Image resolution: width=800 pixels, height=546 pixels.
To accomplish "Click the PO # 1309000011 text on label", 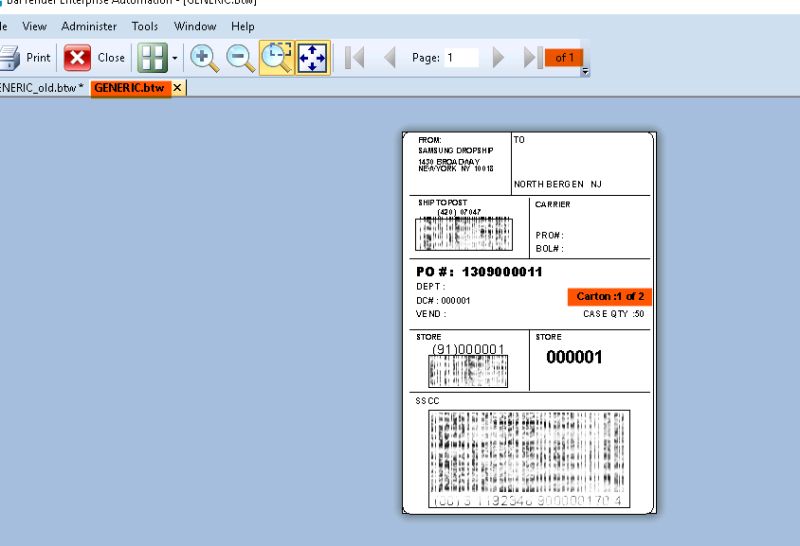I will pos(479,272).
